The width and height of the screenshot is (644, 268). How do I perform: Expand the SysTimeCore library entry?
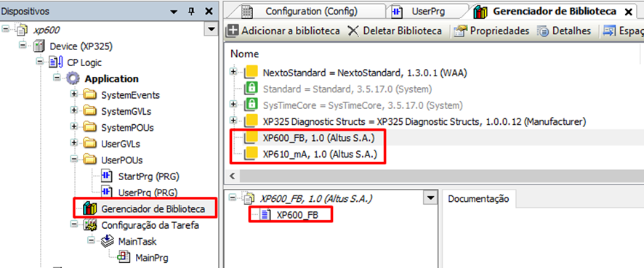(234, 104)
